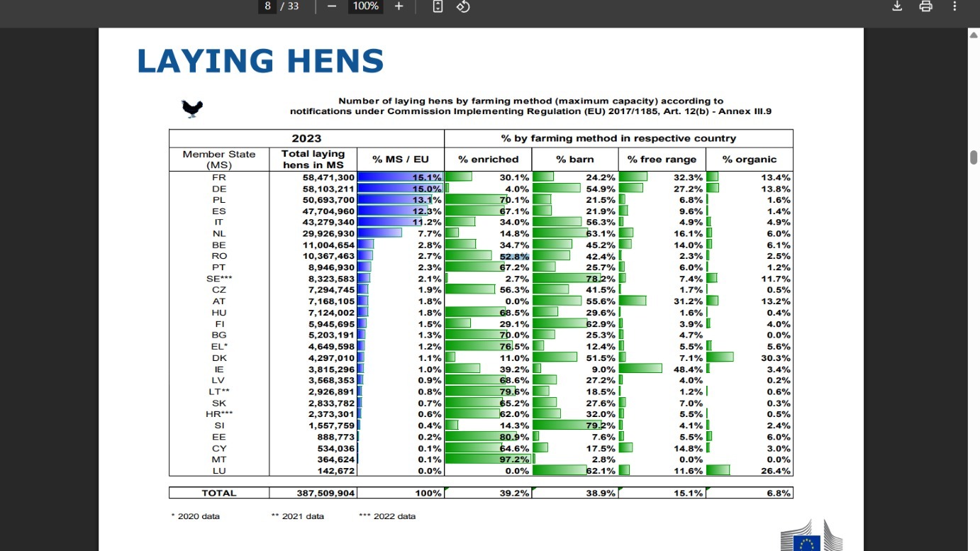Click the black hen icon
980x551 pixels.
click(192, 108)
